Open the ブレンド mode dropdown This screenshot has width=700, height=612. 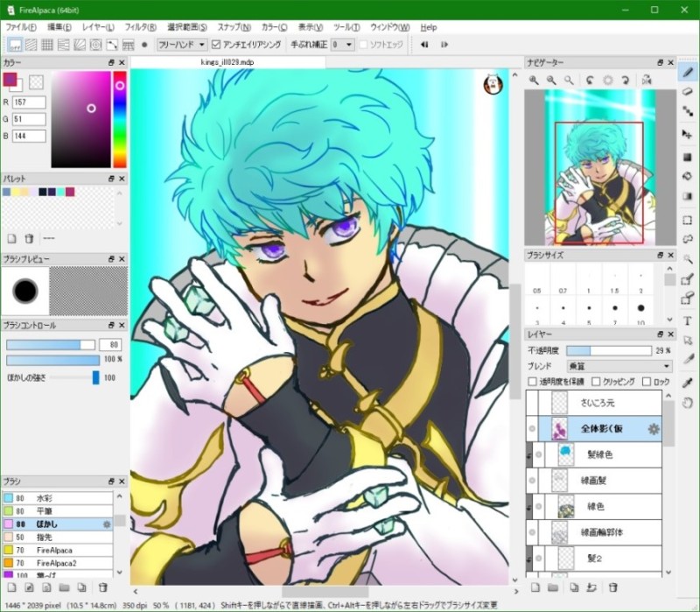point(619,366)
